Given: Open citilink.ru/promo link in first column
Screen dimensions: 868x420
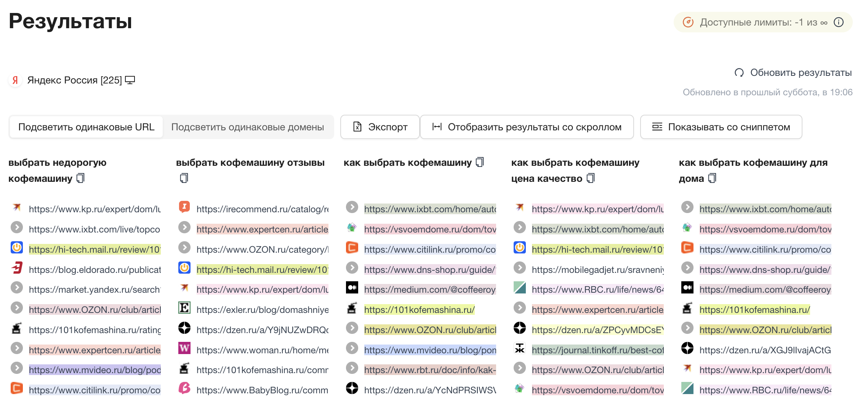Looking at the screenshot, I should (95, 390).
